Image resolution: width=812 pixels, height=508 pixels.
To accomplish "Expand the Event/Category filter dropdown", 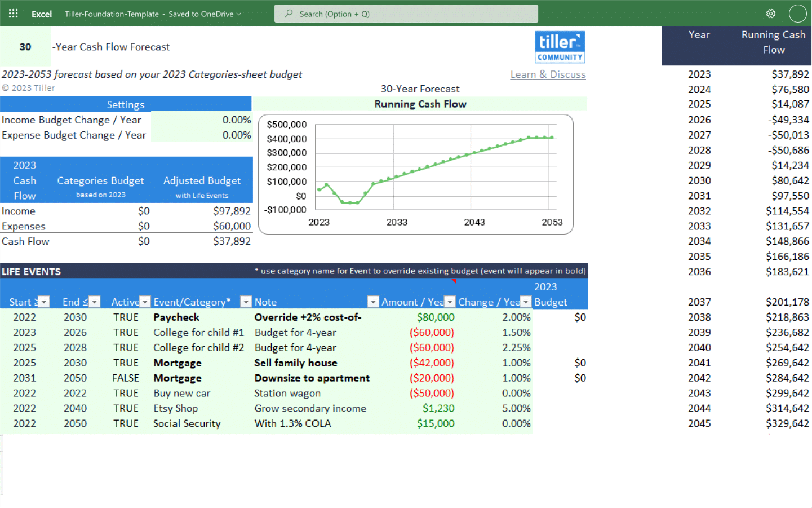I will 246,302.
